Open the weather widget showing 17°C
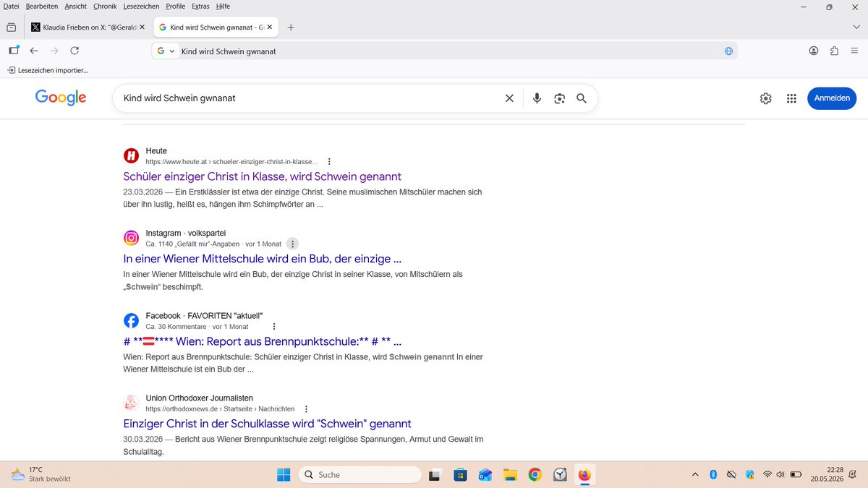Image resolution: width=868 pixels, height=488 pixels. pos(41,474)
